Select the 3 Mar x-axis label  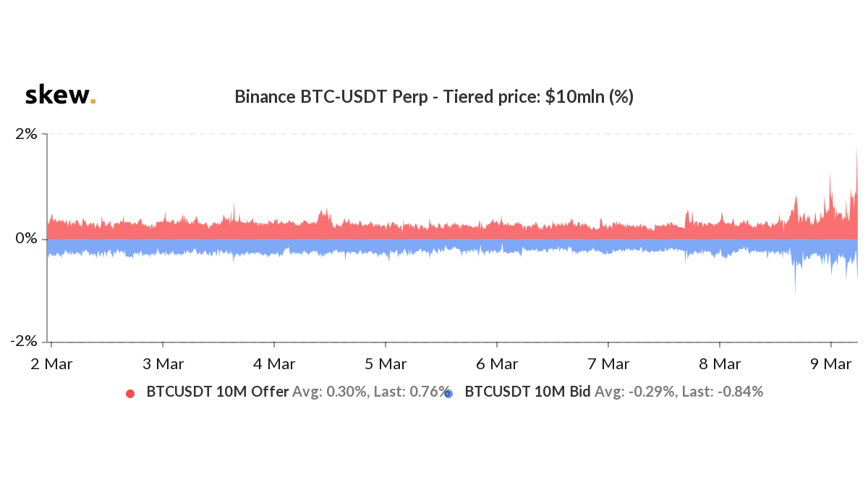click(163, 363)
